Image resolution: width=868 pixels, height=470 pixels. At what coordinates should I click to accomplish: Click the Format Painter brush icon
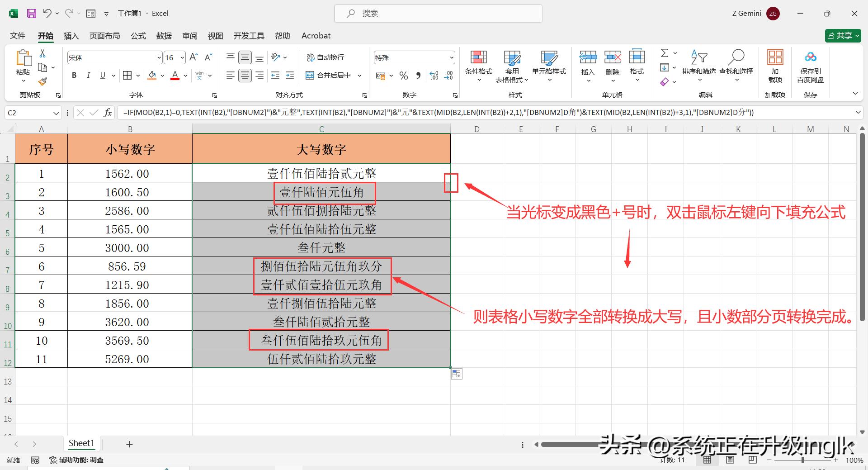coord(42,82)
